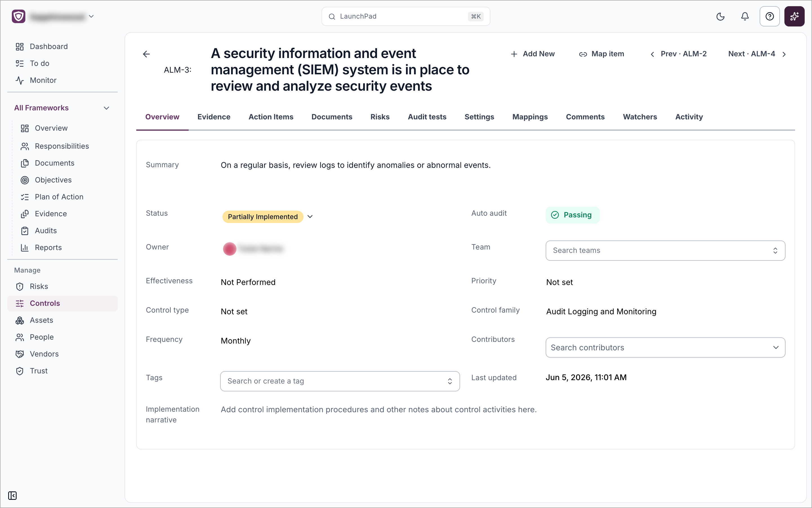This screenshot has height=508, width=812.
Task: Click the Plan of Action list icon
Action: pyautogui.click(x=25, y=197)
